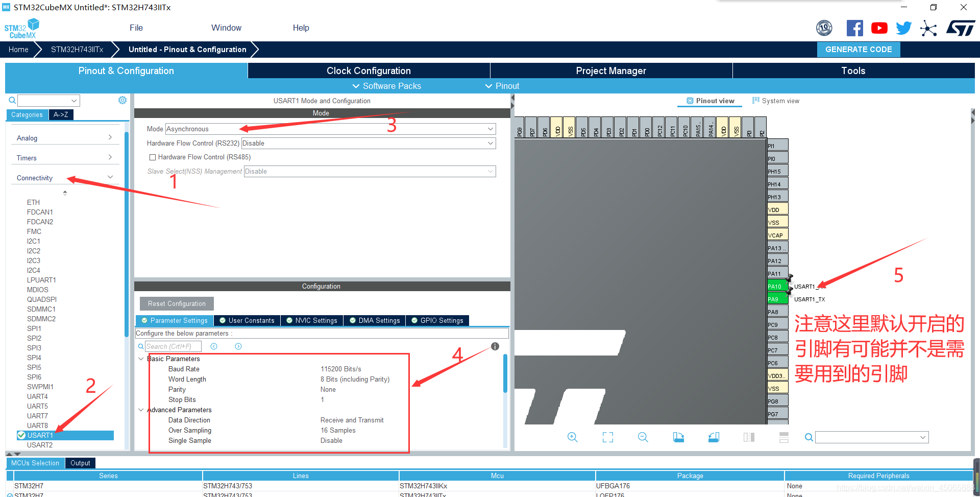Click the 10-year anniversary badge icon

[x=824, y=28]
